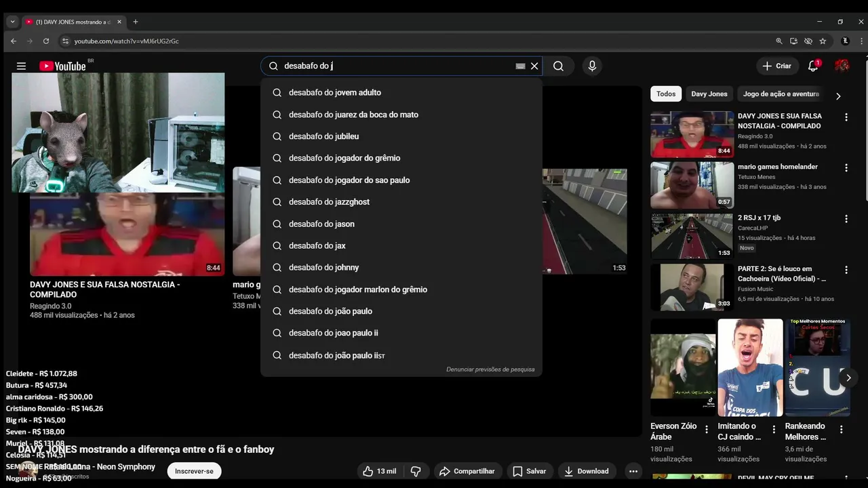Select the Todos filter chip
This screenshot has width=868, height=488.
pos(666,94)
